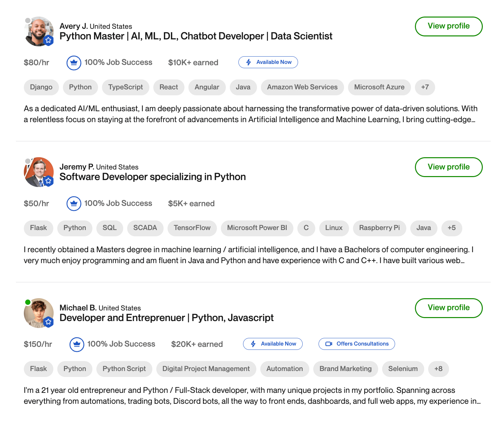504x421 pixels.
Task: View profile of Jeremy P.
Action: click(448, 167)
